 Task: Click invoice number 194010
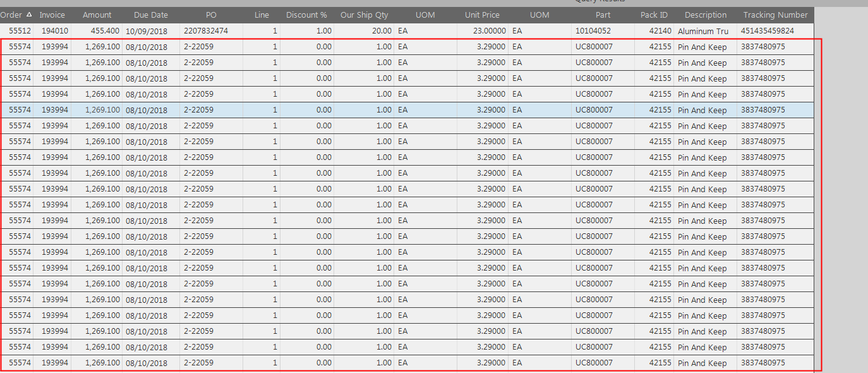[55, 31]
